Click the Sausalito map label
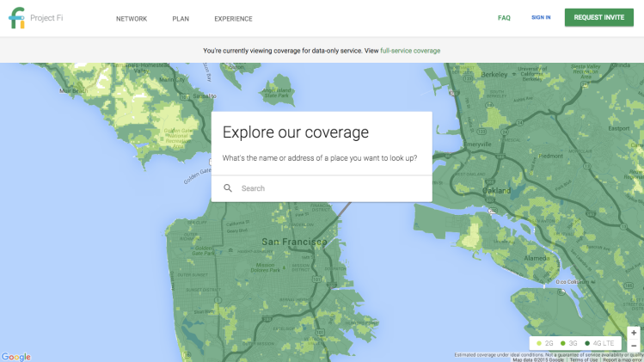644x362 pixels. (204, 95)
